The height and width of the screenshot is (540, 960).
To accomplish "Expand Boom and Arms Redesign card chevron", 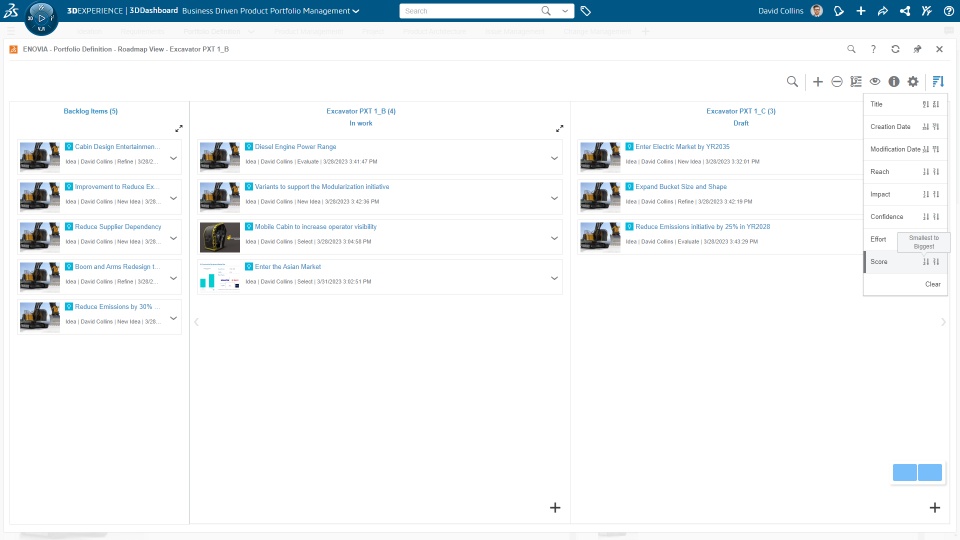I will [x=173, y=278].
